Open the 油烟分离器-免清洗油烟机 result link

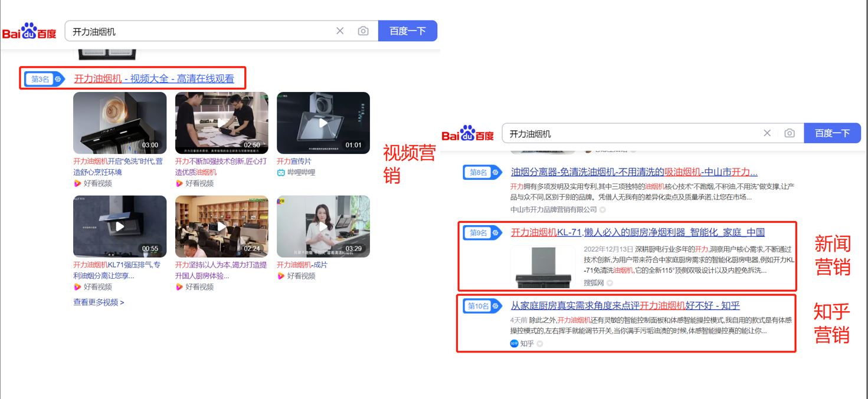pyautogui.click(x=634, y=172)
